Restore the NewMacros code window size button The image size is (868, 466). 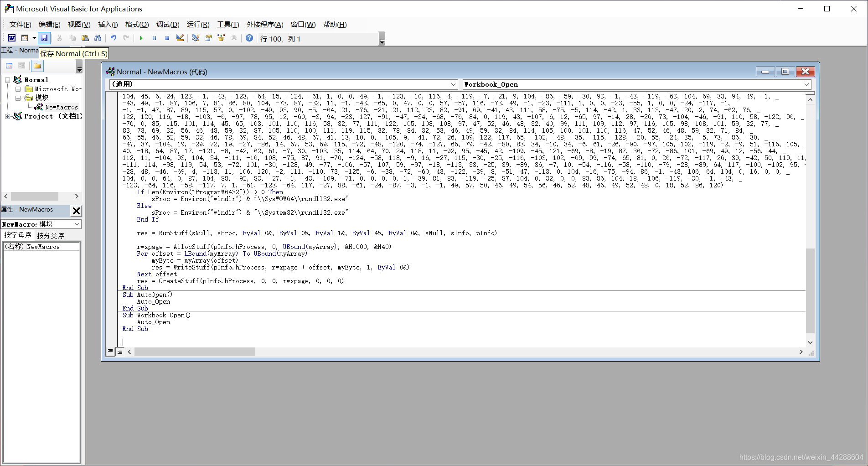click(x=785, y=72)
